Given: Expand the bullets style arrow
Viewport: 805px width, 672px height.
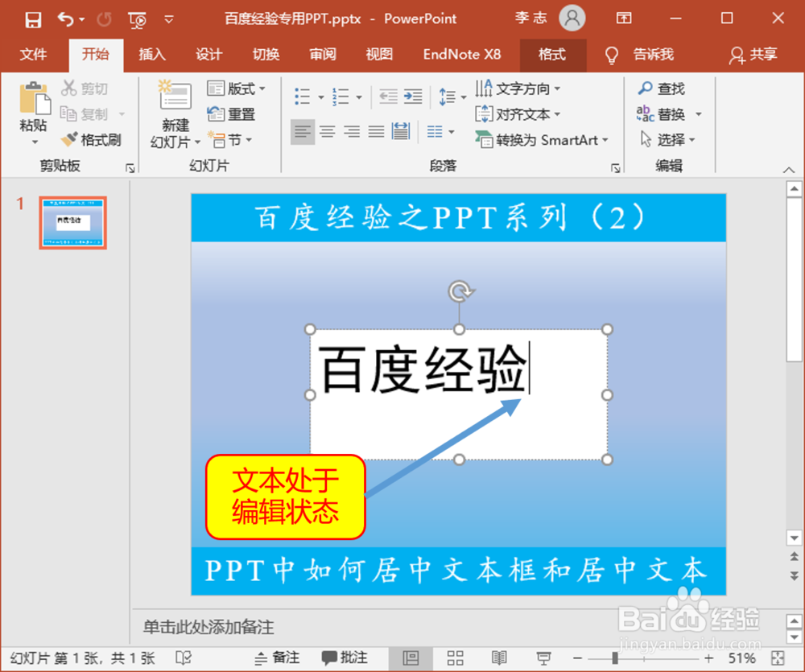Looking at the screenshot, I should coord(321,97).
